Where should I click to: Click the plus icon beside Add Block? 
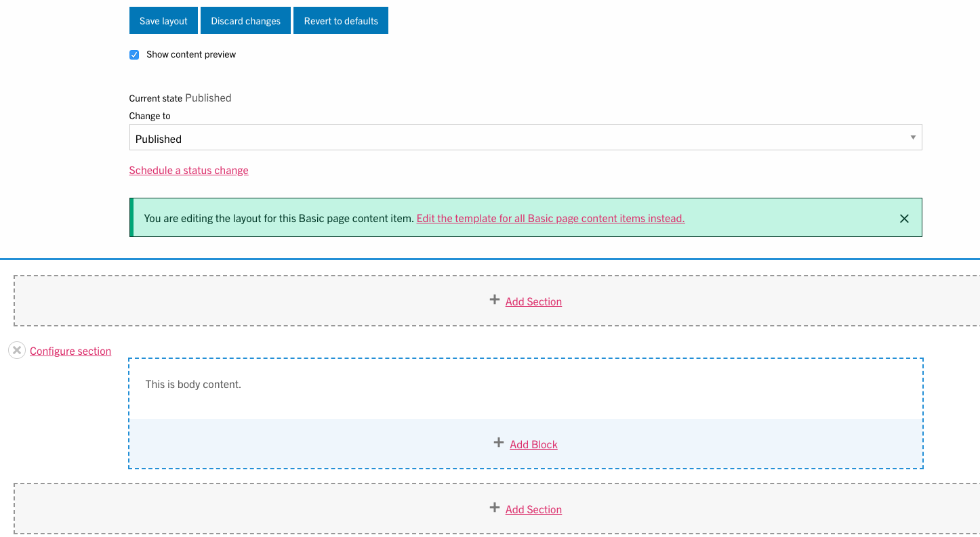click(x=499, y=443)
